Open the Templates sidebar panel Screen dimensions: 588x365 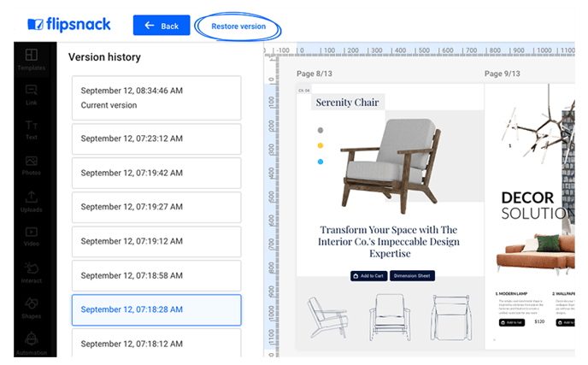pos(32,60)
